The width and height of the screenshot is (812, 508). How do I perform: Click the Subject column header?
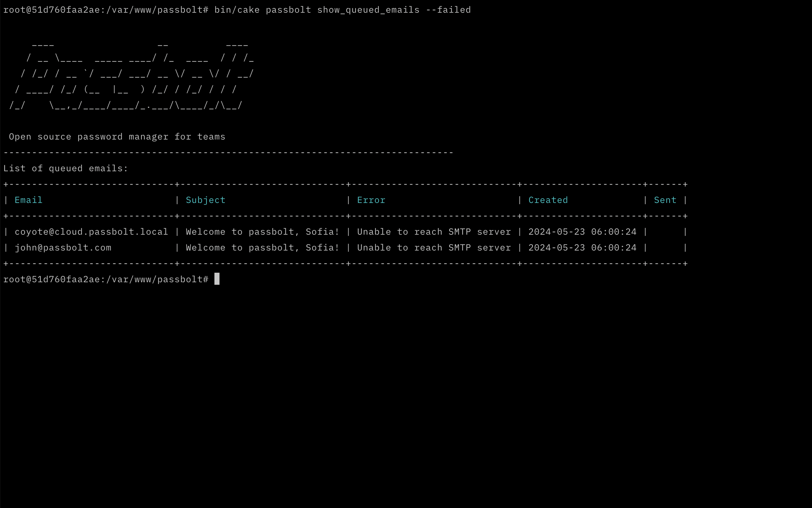tap(205, 200)
